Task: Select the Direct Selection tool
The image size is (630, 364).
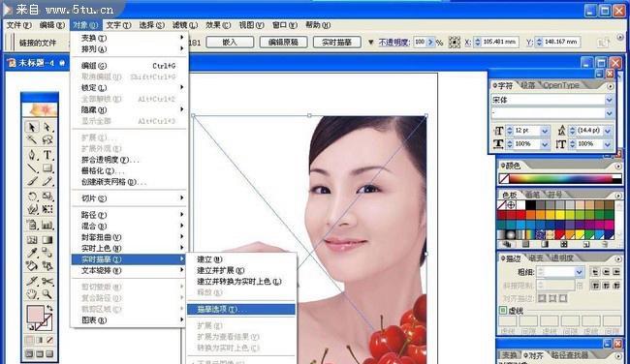Action: pos(47,127)
